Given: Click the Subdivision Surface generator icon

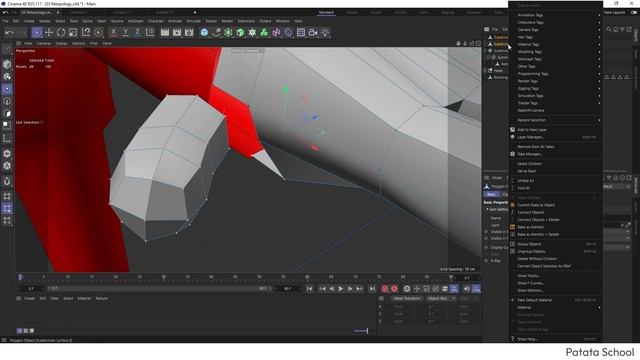Looking at the screenshot, I should (x=228, y=32).
